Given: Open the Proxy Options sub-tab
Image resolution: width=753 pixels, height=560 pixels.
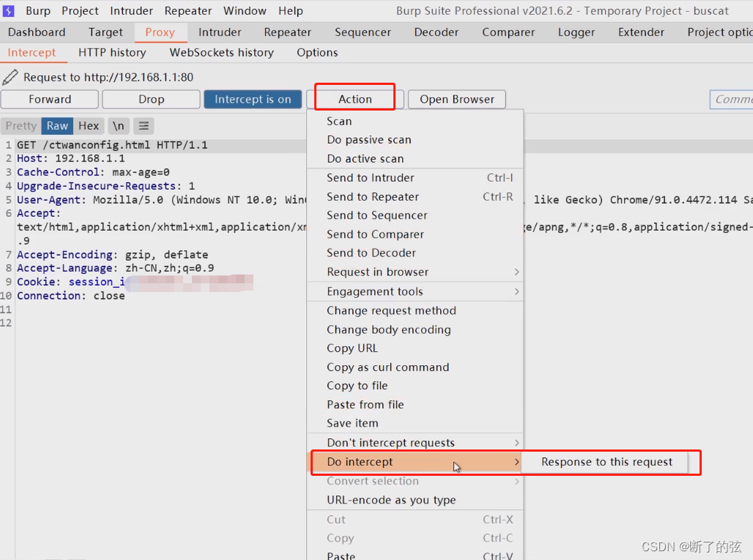Looking at the screenshot, I should (x=317, y=52).
